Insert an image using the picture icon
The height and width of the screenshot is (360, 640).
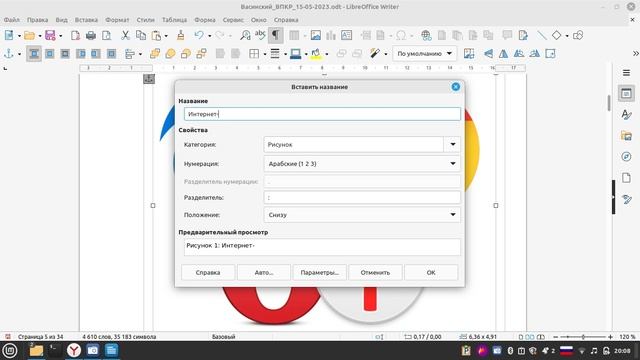(316, 36)
